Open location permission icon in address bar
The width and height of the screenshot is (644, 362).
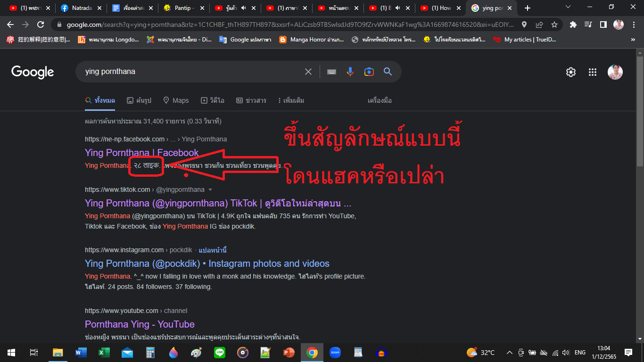tap(524, 25)
